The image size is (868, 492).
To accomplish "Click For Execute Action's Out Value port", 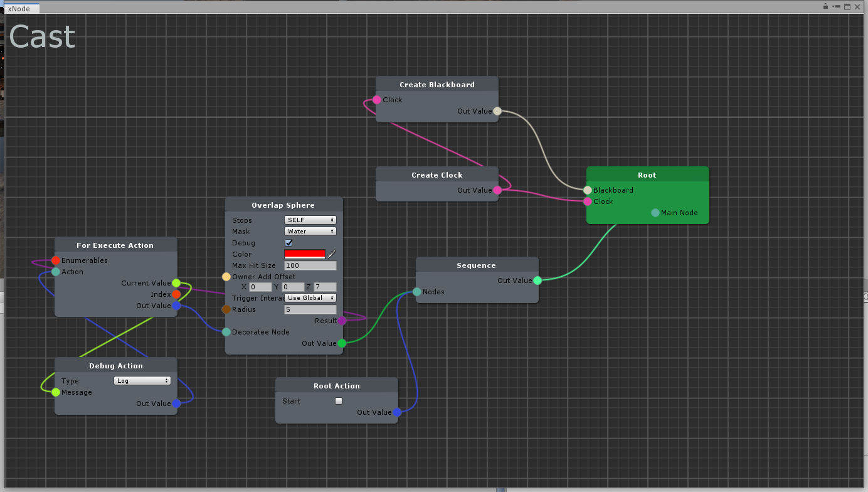I will point(176,306).
